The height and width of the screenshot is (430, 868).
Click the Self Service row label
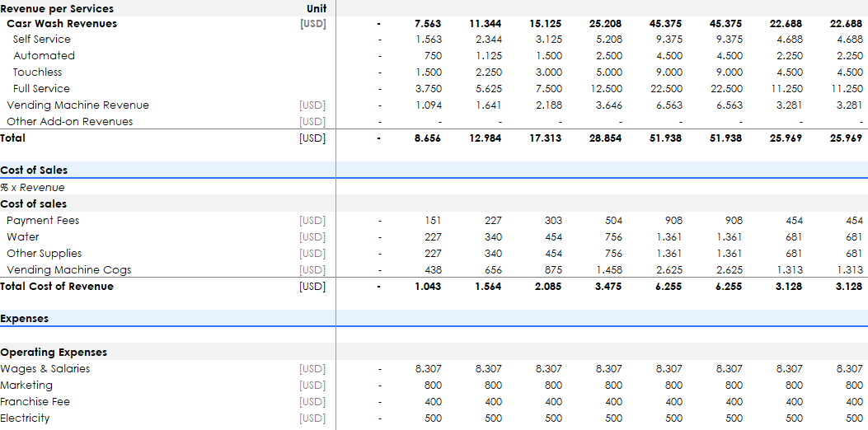tap(42, 40)
